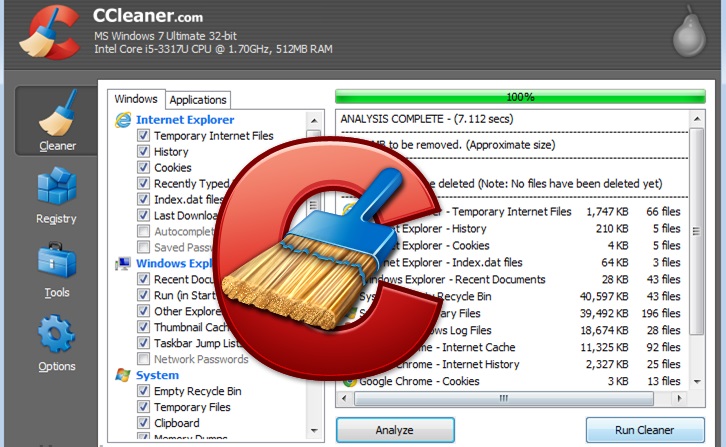Viewport: 726px width, 447px height.
Task: Click the Google Chrome icon beside Cookies result
Action: click(x=350, y=381)
